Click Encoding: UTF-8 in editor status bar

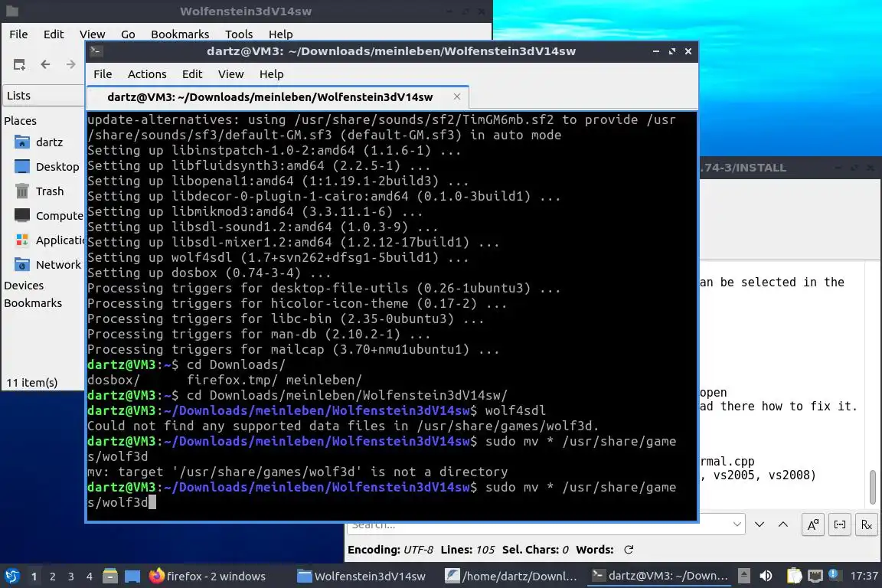pos(390,550)
